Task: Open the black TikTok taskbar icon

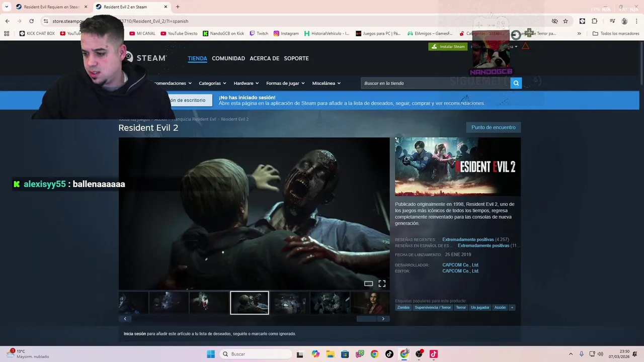Action: pyautogui.click(x=389, y=354)
